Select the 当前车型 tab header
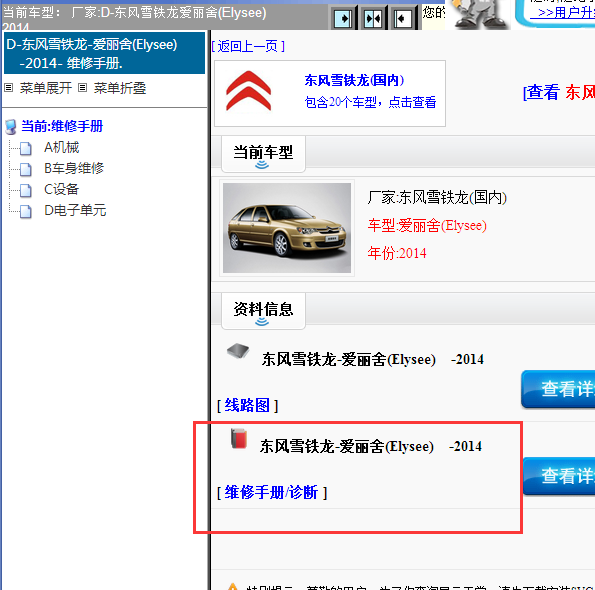Screen dimensions: 595x590 (263, 154)
